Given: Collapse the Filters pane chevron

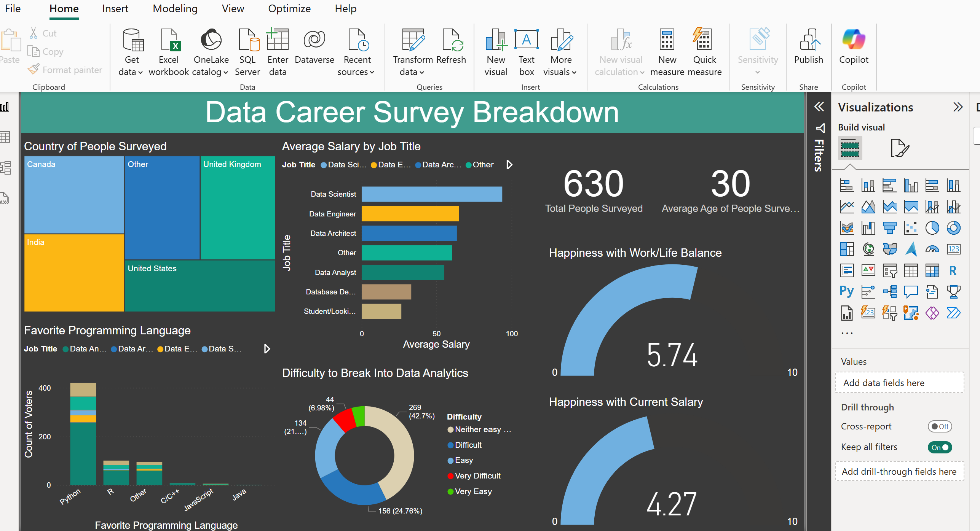Looking at the screenshot, I should (819, 107).
